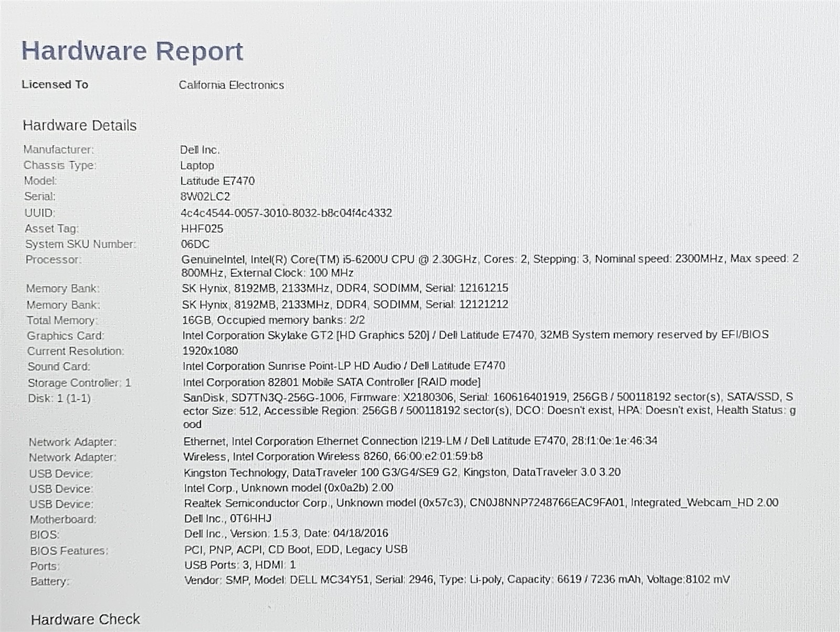This screenshot has width=840, height=632.
Task: Click the Wireless 8260 network adapter value
Action: click(x=333, y=457)
